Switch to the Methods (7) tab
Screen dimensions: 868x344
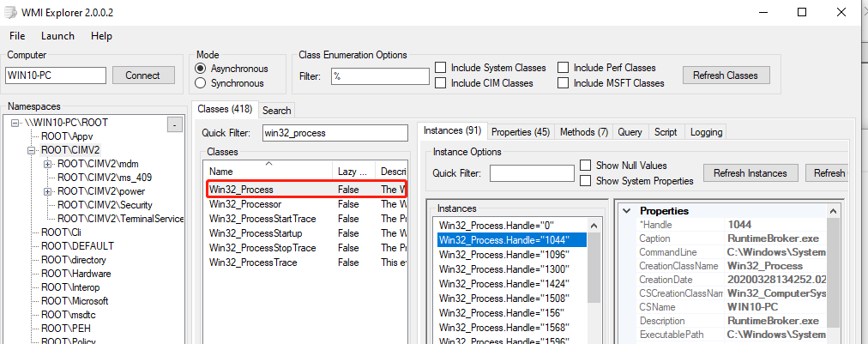pos(583,132)
